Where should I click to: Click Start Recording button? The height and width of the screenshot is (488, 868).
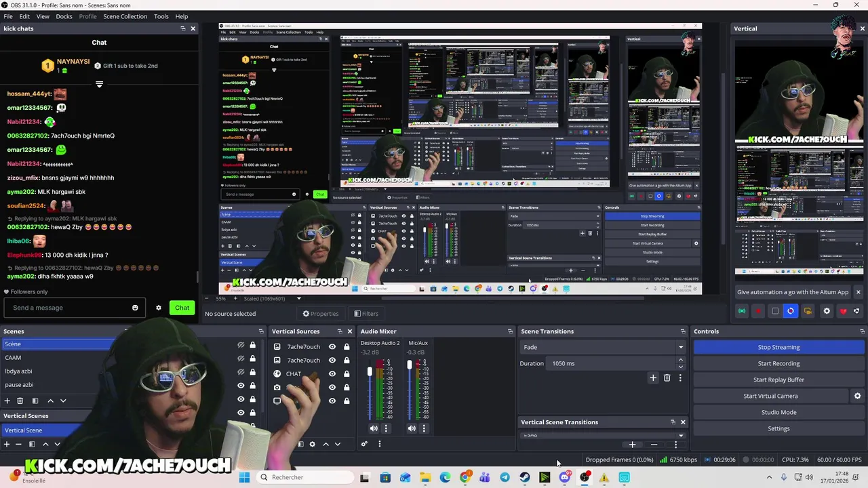pos(778,363)
